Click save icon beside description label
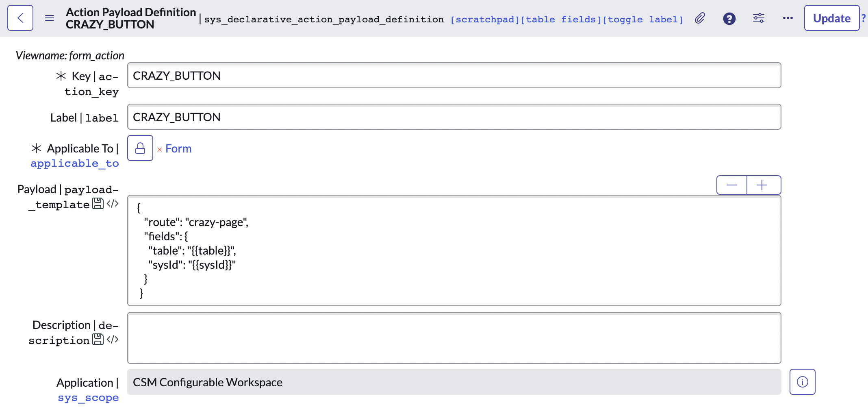The height and width of the screenshot is (418, 868). click(x=98, y=339)
